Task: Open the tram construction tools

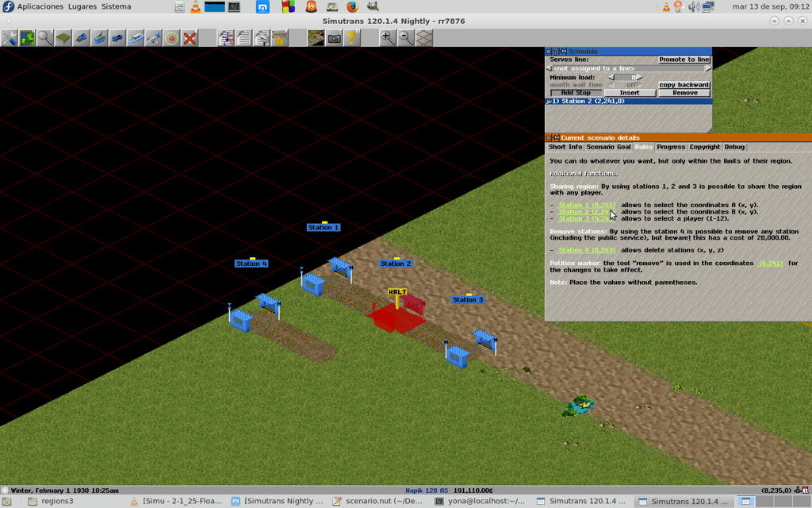Action: coord(99,38)
